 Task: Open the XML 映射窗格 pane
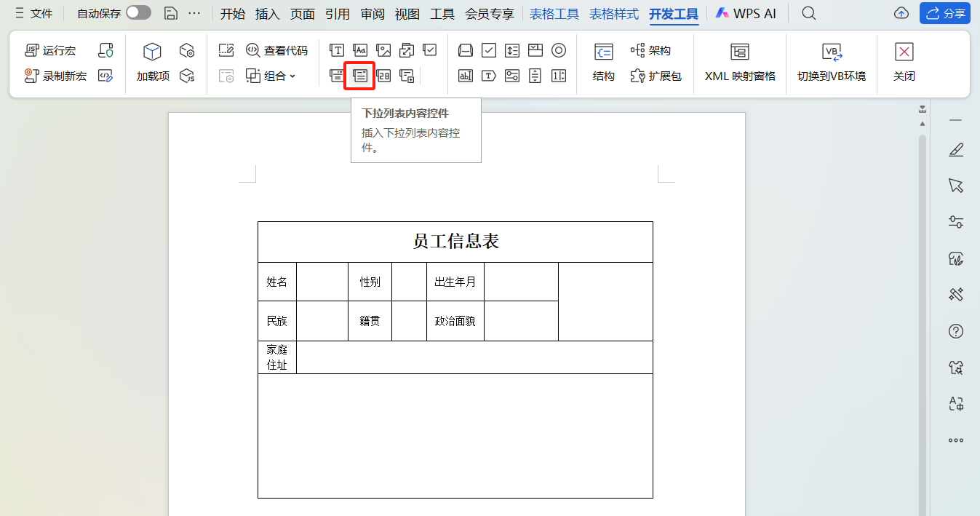pyautogui.click(x=739, y=63)
